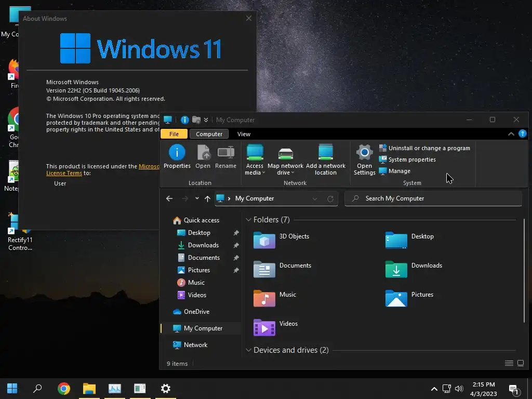This screenshot has width=532, height=399.
Task: Click the Back navigation arrow
Action: (169, 198)
